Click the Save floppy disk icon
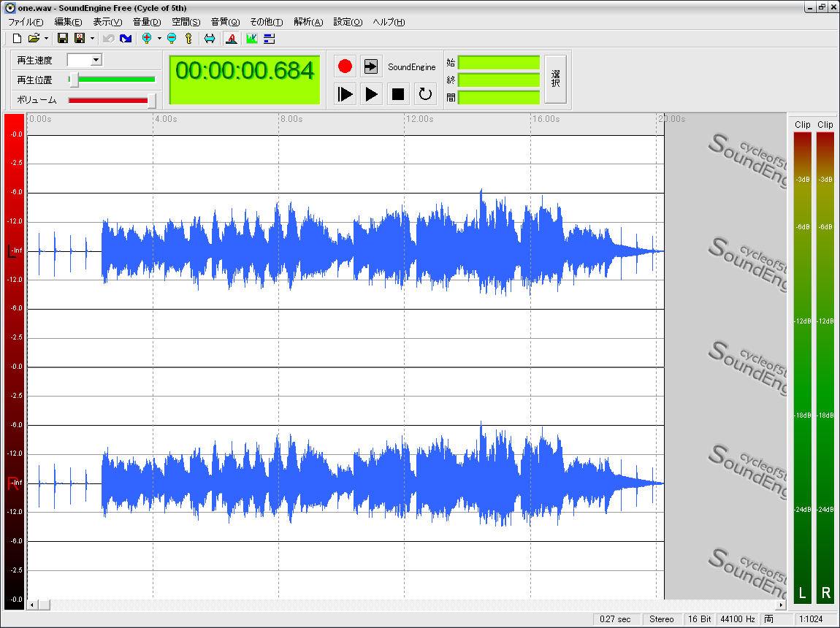 pyautogui.click(x=63, y=38)
